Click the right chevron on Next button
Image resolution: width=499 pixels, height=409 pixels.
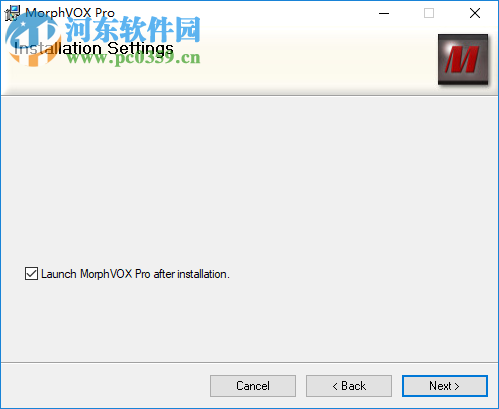click(x=457, y=386)
